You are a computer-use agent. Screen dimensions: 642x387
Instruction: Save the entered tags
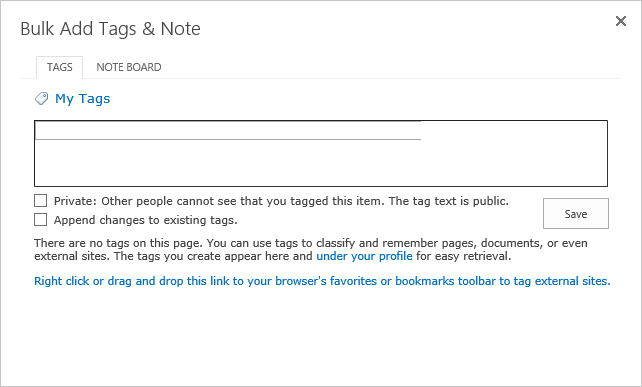[x=576, y=213]
